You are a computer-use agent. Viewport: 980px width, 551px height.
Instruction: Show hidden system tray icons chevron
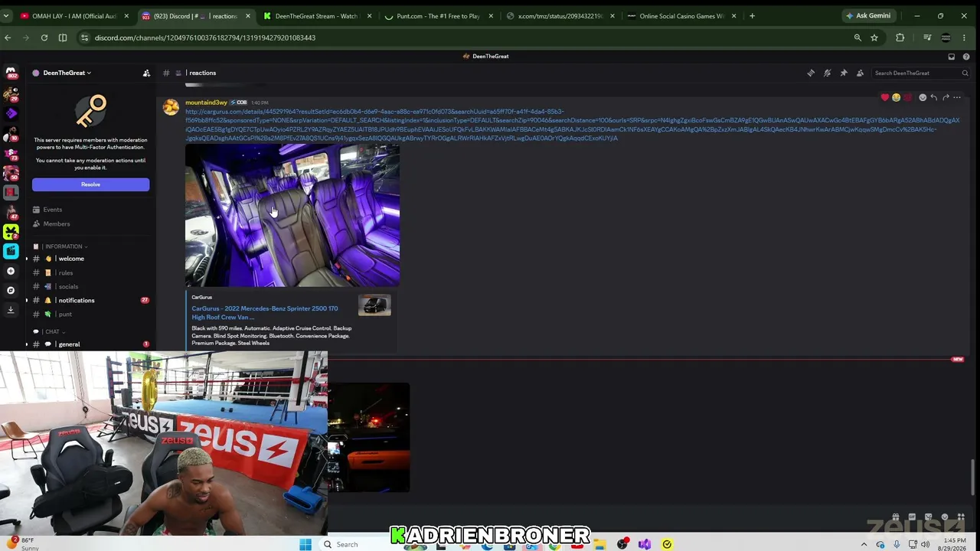click(864, 544)
